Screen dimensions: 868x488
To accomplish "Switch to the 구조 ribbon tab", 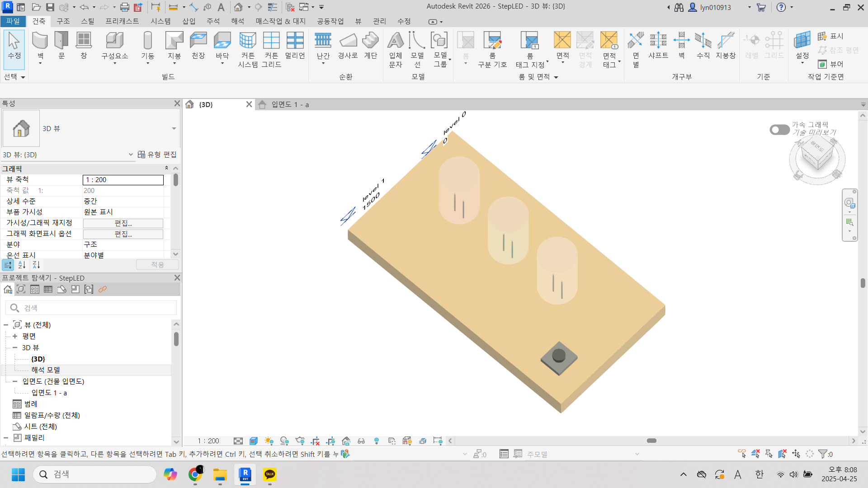I will [x=63, y=21].
